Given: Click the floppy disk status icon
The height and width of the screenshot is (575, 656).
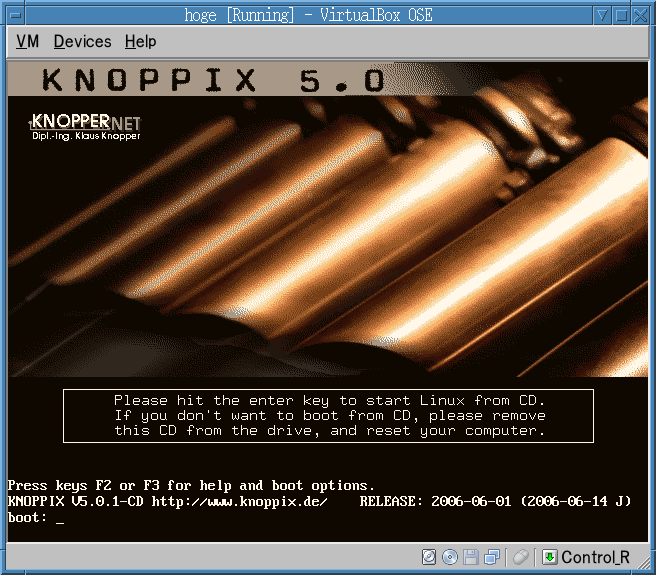Looking at the screenshot, I should point(471,557).
